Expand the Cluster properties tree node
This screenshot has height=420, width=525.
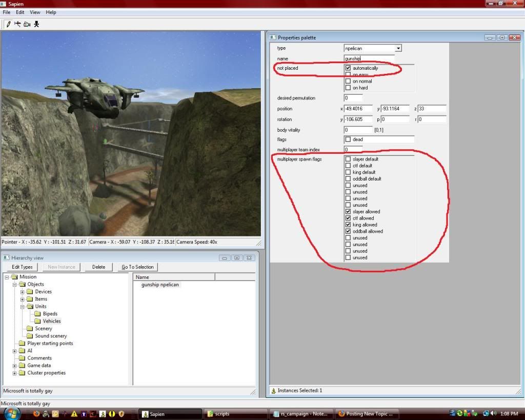point(14,373)
